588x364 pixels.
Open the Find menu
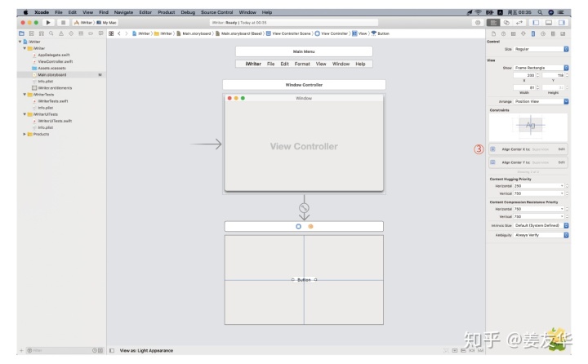coord(104,12)
